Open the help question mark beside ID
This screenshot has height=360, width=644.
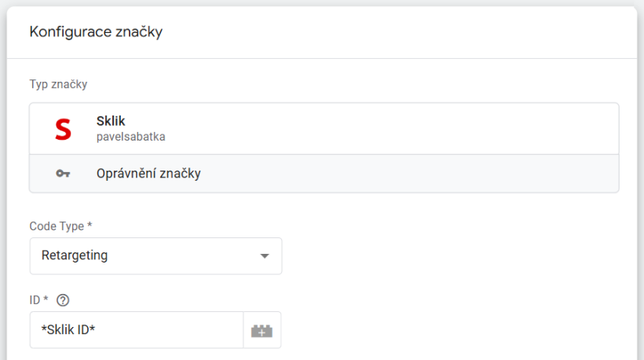(64, 299)
